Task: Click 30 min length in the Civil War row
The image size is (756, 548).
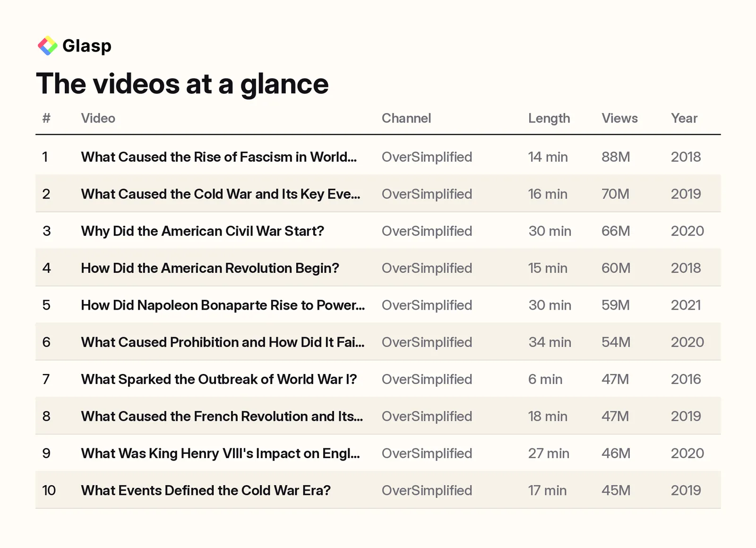Action: [x=550, y=231]
